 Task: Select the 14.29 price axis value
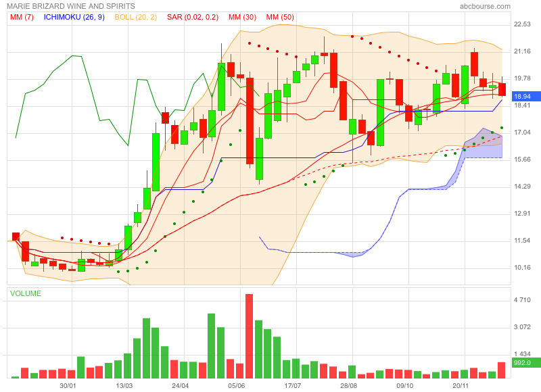522,187
